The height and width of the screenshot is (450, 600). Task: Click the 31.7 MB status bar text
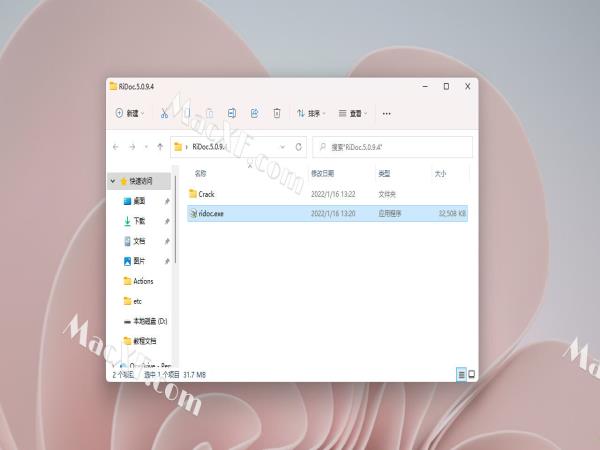194,375
